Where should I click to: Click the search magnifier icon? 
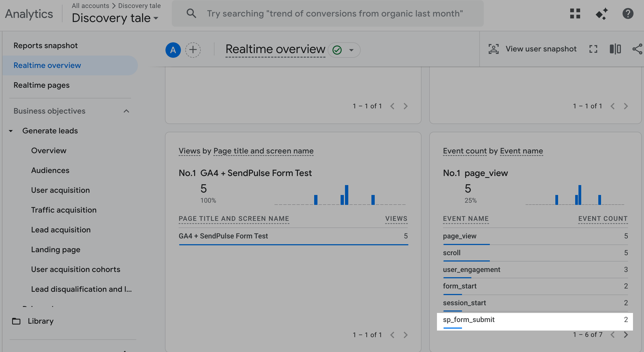pos(191,13)
